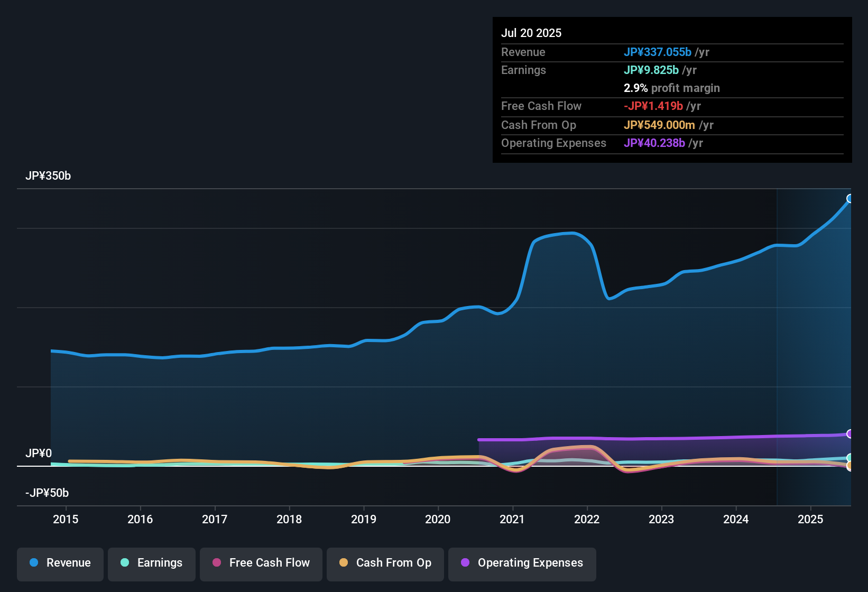Select the Revenue endpoint marker on the chart
This screenshot has height=592, width=868.
(x=850, y=198)
